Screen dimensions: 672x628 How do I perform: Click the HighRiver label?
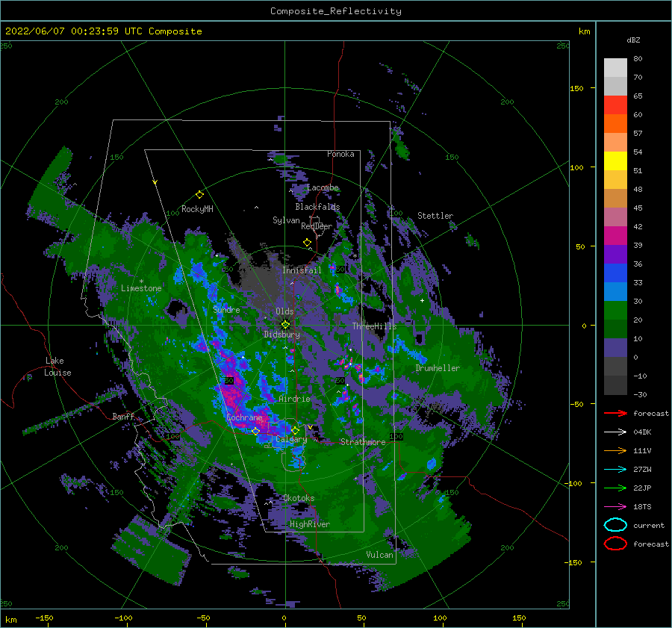[x=309, y=524]
